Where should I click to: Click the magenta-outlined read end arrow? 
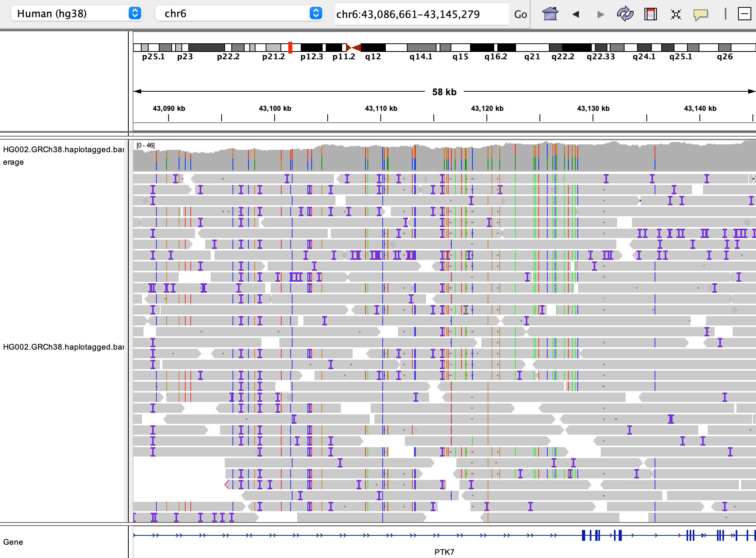(227, 485)
